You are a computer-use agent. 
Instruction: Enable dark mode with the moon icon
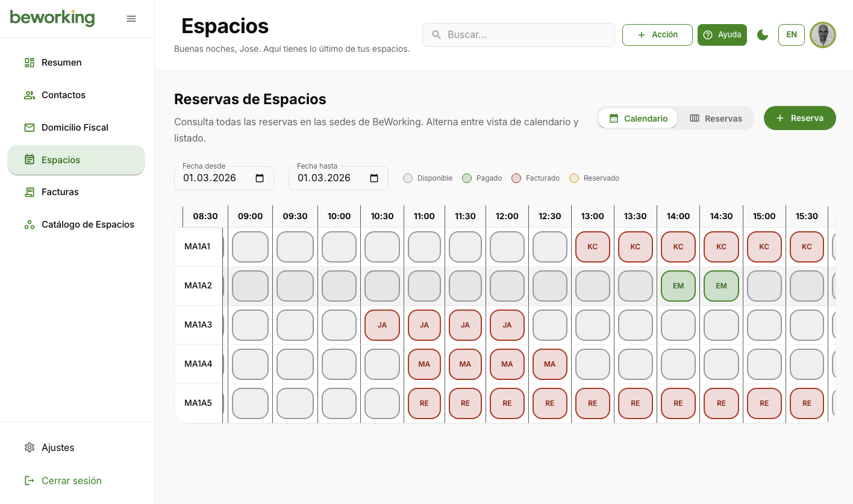(763, 35)
